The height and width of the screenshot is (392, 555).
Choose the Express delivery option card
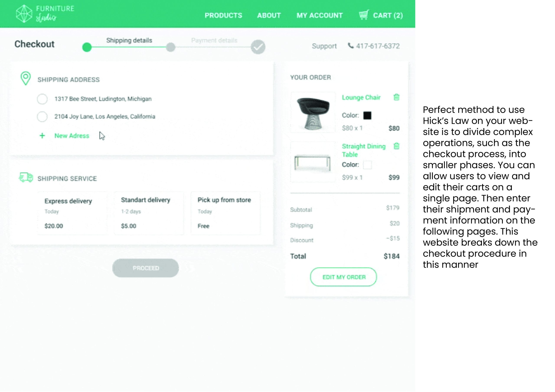click(x=72, y=213)
